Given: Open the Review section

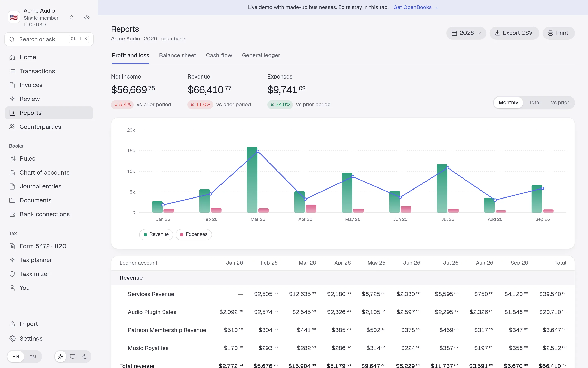Looking at the screenshot, I should pos(49,99).
